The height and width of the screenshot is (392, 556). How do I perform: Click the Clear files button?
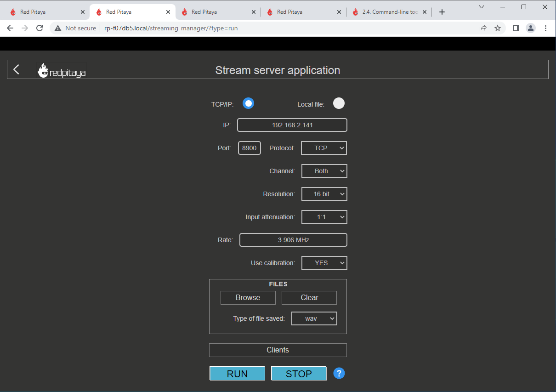pos(309,298)
